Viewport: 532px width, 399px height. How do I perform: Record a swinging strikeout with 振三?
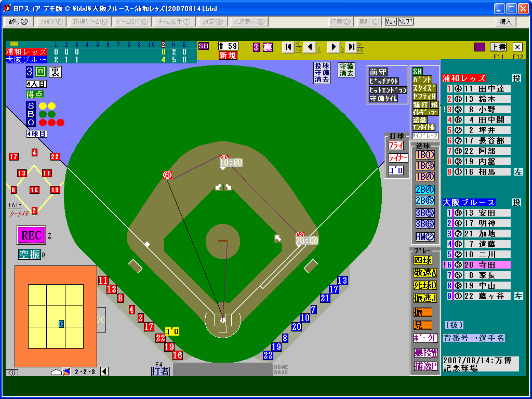(423, 312)
